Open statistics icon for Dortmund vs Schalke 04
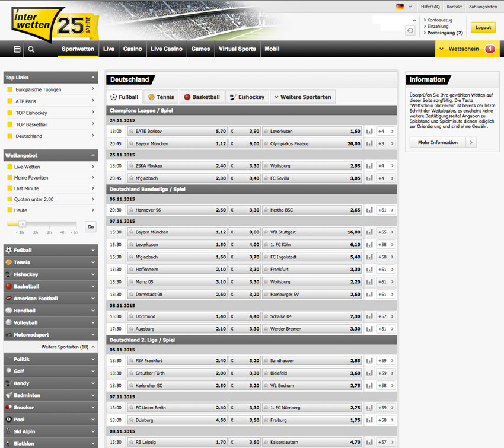Viewport: 504px width, 448px height. (369, 316)
